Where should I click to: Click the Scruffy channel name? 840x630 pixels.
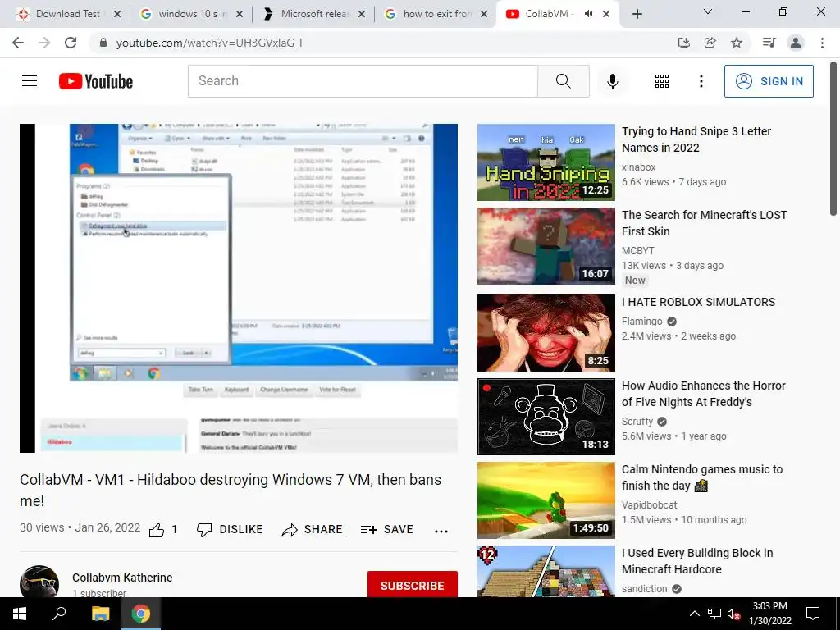coord(637,422)
